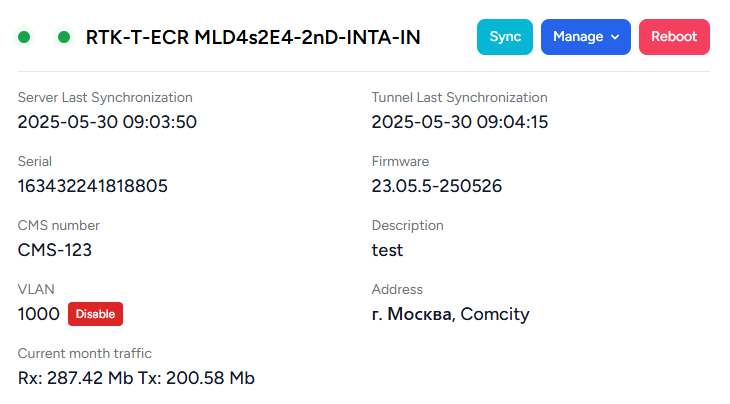Click the Sync button
Image resolution: width=730 pixels, height=404 pixels.
(x=505, y=37)
